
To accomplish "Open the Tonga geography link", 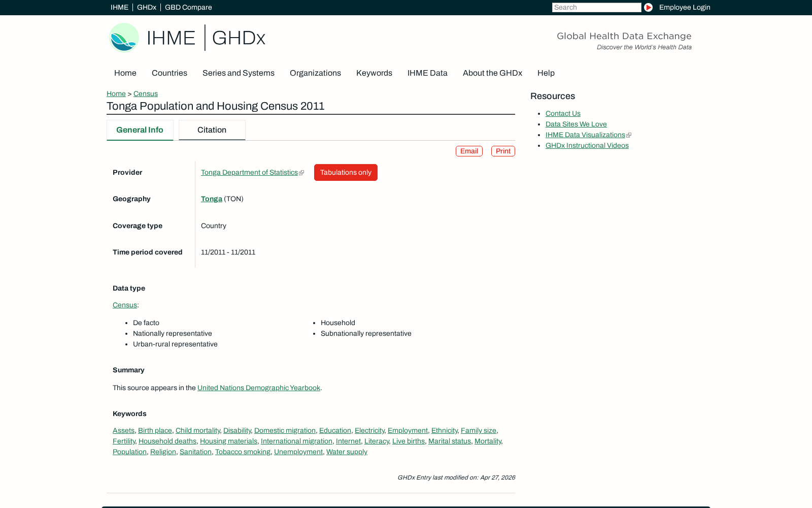I will (x=212, y=199).
